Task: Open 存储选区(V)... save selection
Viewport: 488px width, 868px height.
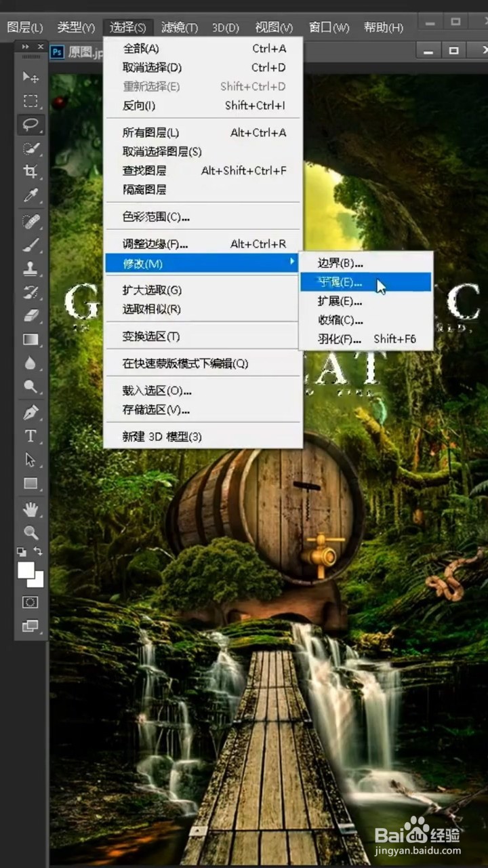Action: tap(203, 410)
